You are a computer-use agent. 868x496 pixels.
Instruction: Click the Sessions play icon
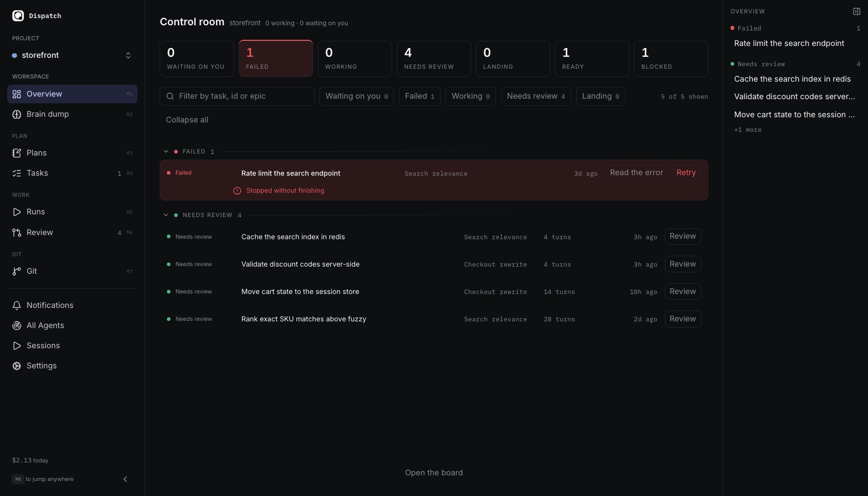(17, 346)
